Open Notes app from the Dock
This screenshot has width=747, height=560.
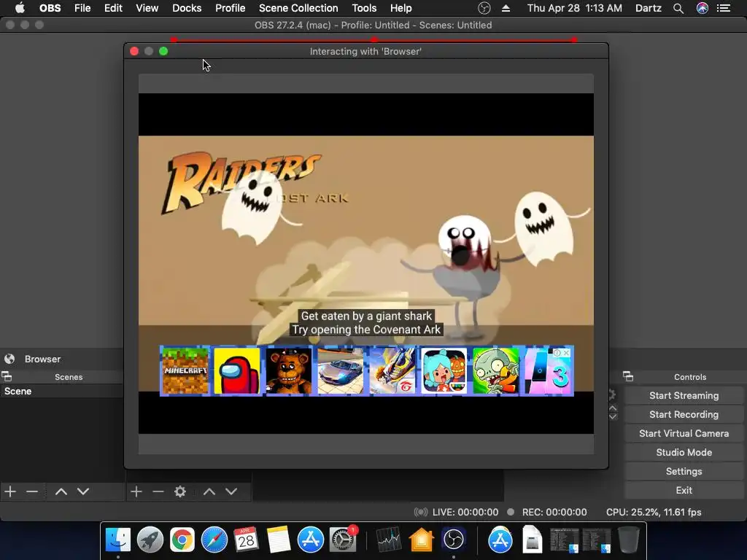coord(279,540)
